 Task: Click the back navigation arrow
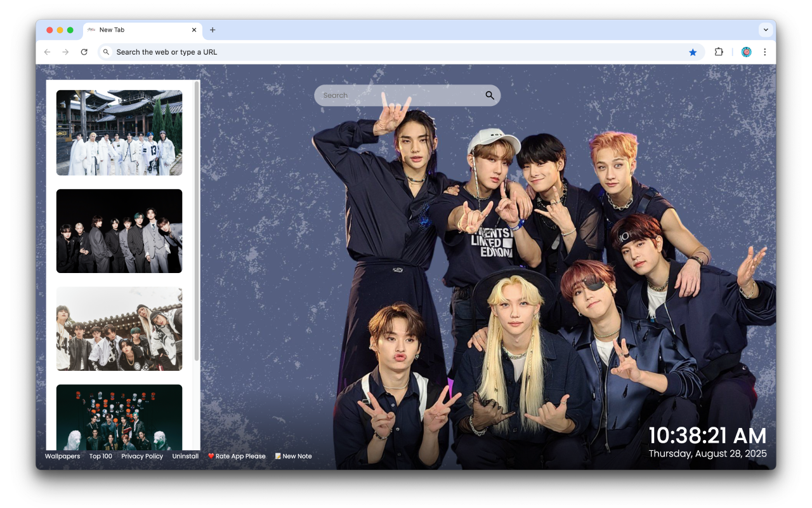click(48, 52)
